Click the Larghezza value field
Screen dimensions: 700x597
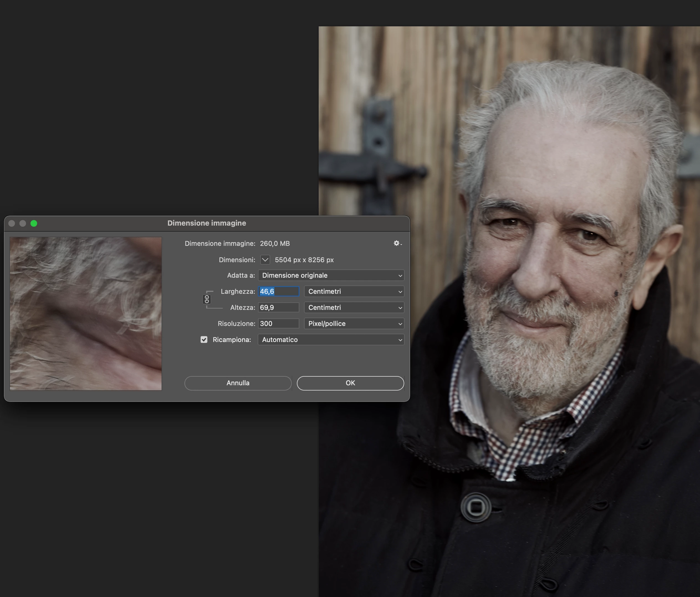(x=279, y=291)
